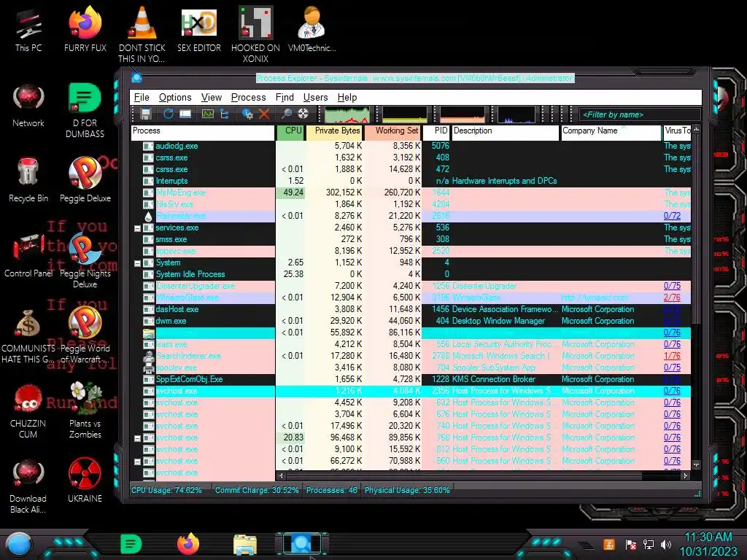Screen dimensions: 747x560
Task: Click the File Explorer taskbar icon
Action: pyautogui.click(x=245, y=544)
